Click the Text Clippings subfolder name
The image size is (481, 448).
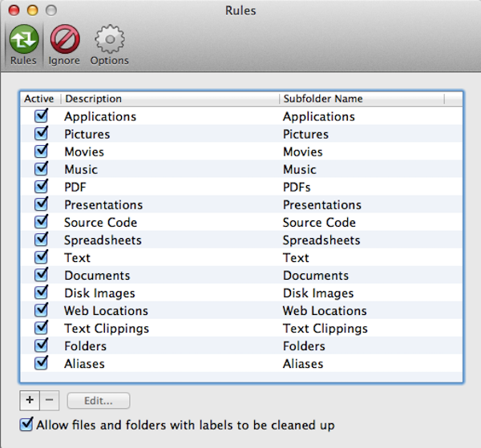[x=325, y=328]
